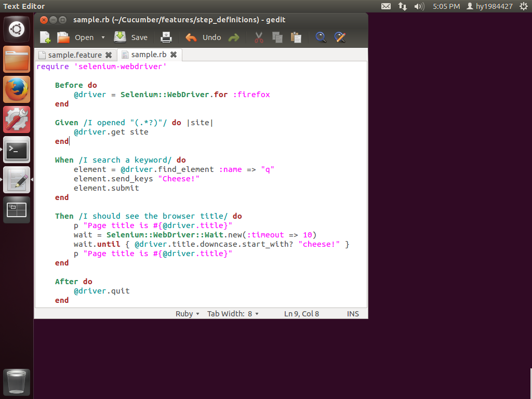The image size is (532, 399).
Task: Click the Before keyword in code
Action: click(x=69, y=85)
